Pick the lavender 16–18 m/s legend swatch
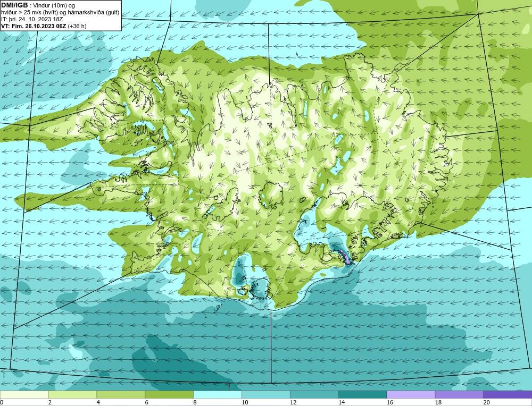The height and width of the screenshot is (406, 532). point(411,394)
